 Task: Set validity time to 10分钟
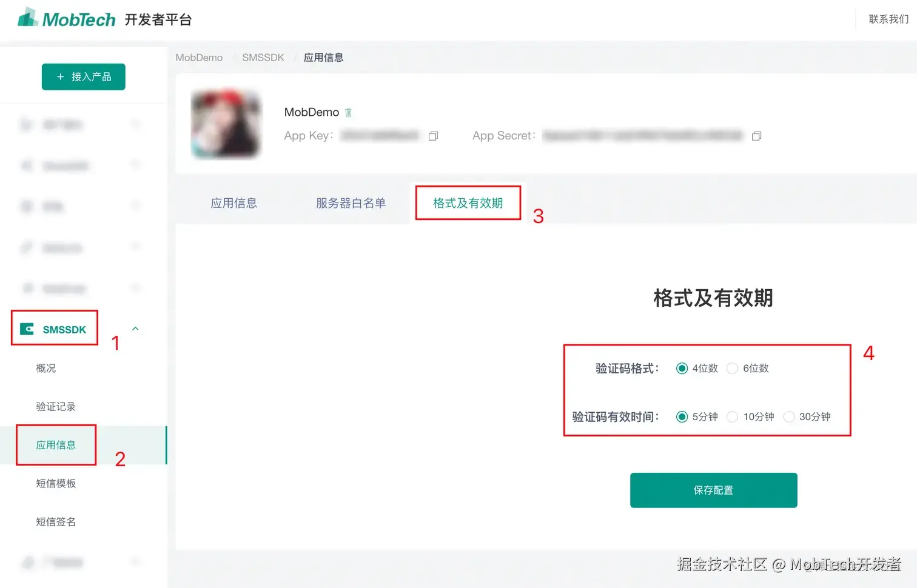click(732, 417)
